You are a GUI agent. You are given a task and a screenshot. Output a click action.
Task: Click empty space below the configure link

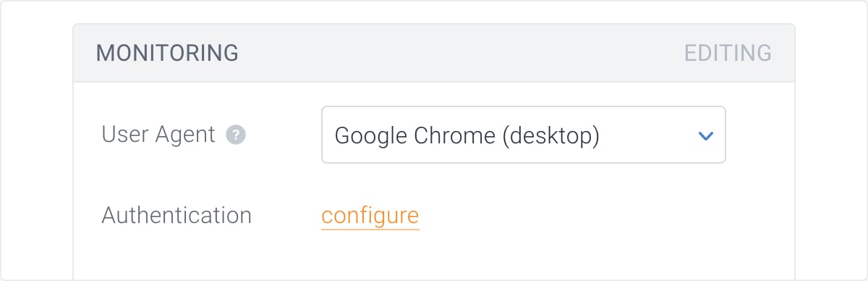370,255
